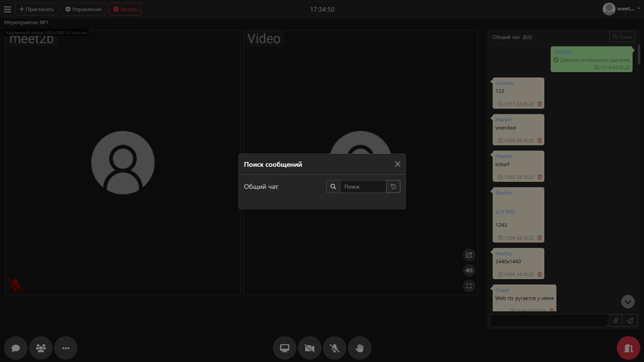
Task: Click the Пригласить invite button
Action: [x=37, y=9]
